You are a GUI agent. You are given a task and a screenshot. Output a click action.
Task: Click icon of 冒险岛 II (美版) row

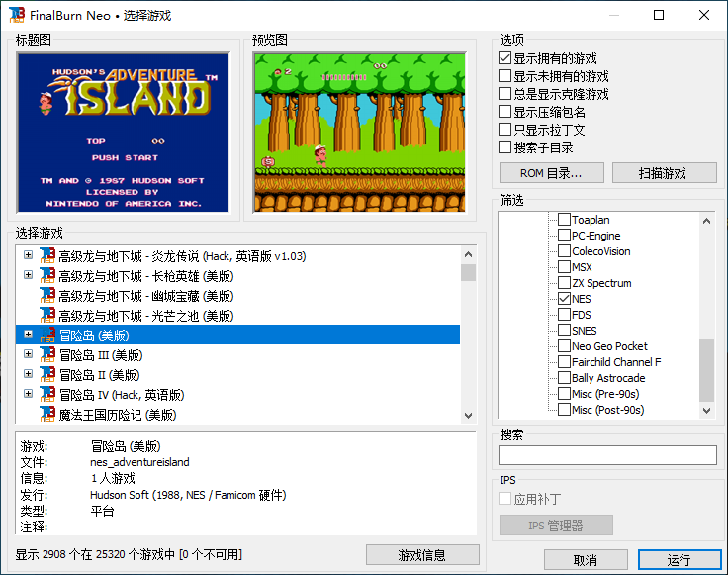pyautogui.click(x=47, y=374)
